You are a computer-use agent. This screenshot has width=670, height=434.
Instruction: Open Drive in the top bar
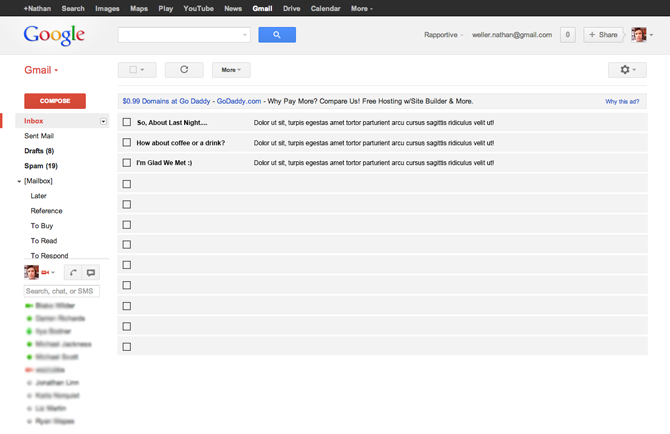pos(291,8)
